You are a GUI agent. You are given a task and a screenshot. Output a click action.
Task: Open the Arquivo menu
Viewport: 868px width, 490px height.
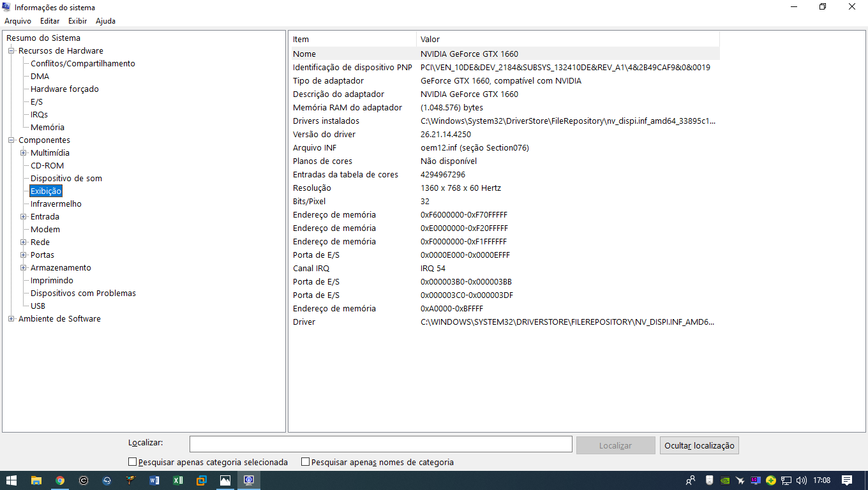pyautogui.click(x=18, y=21)
